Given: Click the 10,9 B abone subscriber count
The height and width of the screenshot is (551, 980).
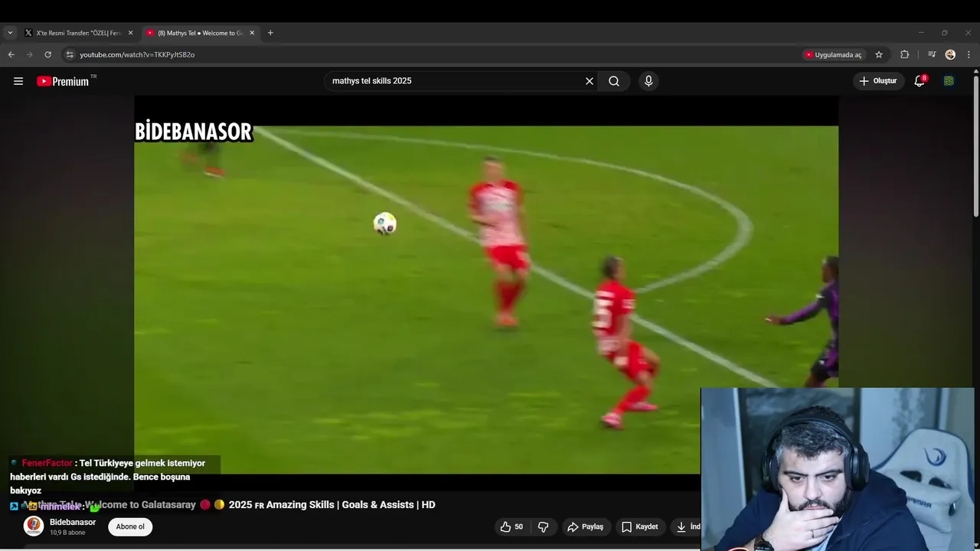Looking at the screenshot, I should click(67, 533).
